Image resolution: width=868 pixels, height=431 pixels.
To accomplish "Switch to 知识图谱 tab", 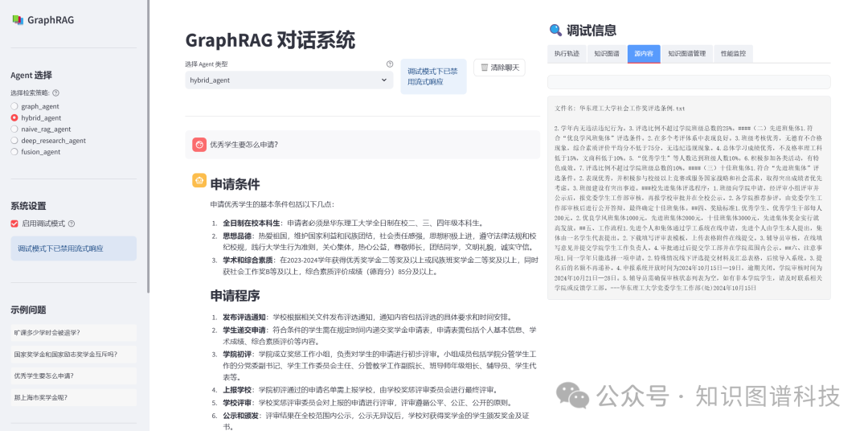I will tap(607, 54).
